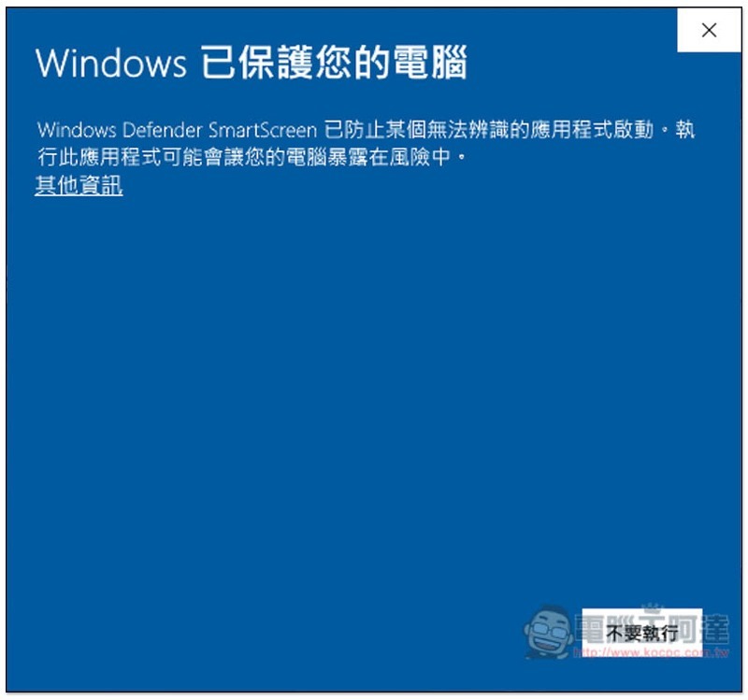Click 已防止某個無法辨識的應用程式啟動 text
748x700 pixels.
pyautogui.click(x=488, y=130)
